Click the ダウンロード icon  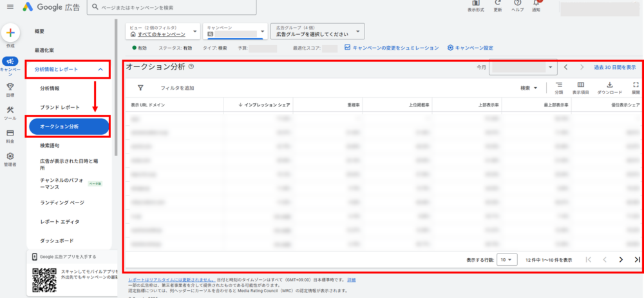point(609,85)
